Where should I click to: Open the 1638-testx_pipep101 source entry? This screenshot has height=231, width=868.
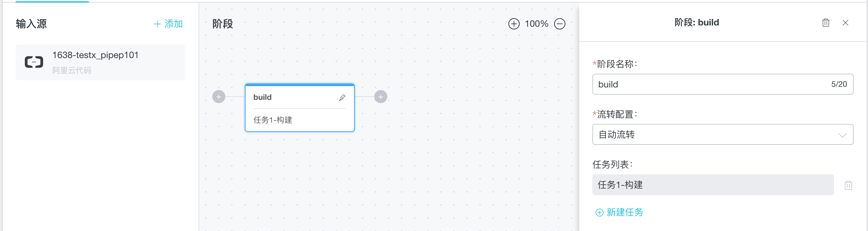pos(100,62)
